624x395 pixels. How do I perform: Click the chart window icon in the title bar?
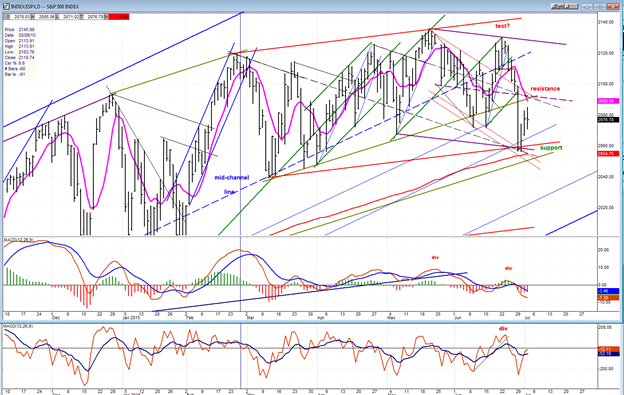[6, 6]
